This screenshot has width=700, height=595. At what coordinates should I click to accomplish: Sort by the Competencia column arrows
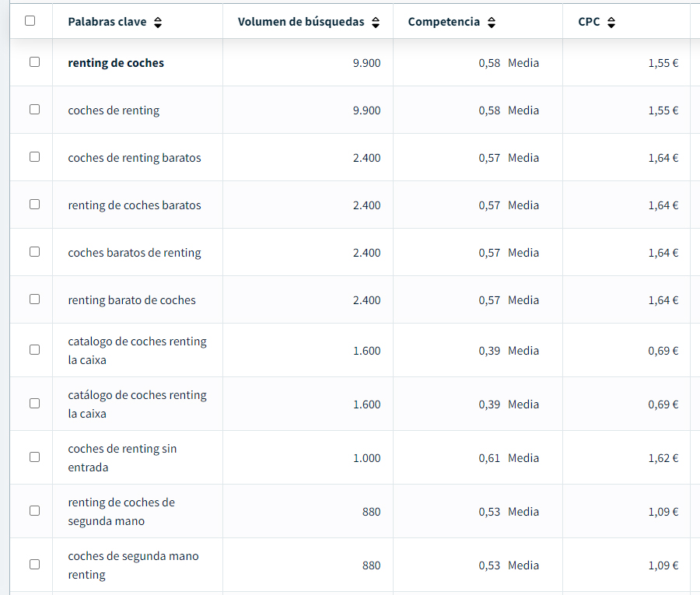491,22
